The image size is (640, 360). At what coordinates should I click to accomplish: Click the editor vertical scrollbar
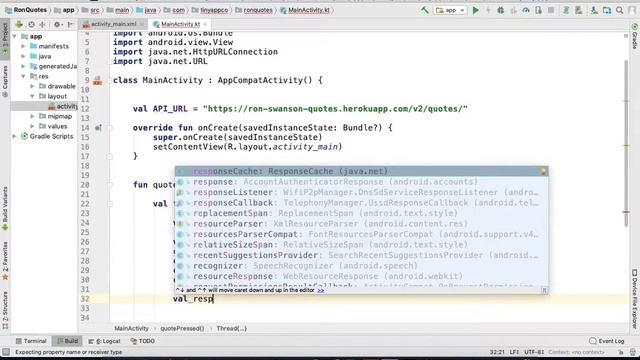(626, 143)
